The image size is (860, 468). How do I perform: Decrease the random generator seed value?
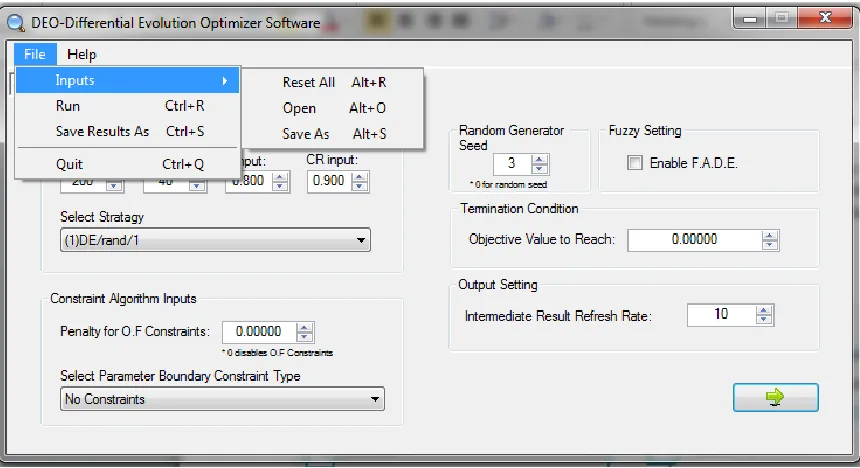point(540,169)
